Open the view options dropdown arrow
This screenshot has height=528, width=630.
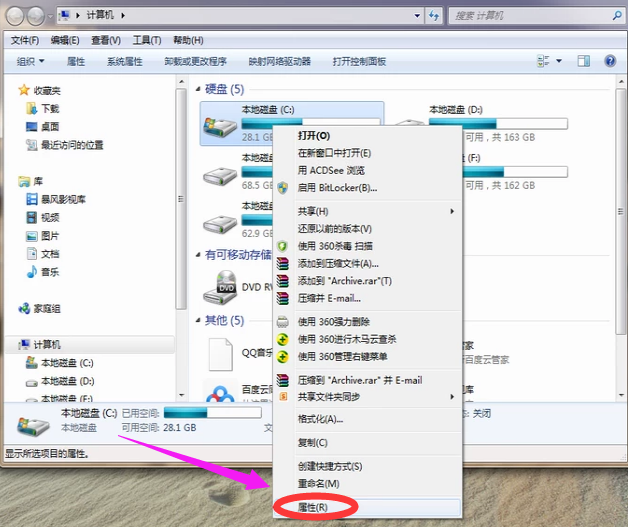click(558, 61)
